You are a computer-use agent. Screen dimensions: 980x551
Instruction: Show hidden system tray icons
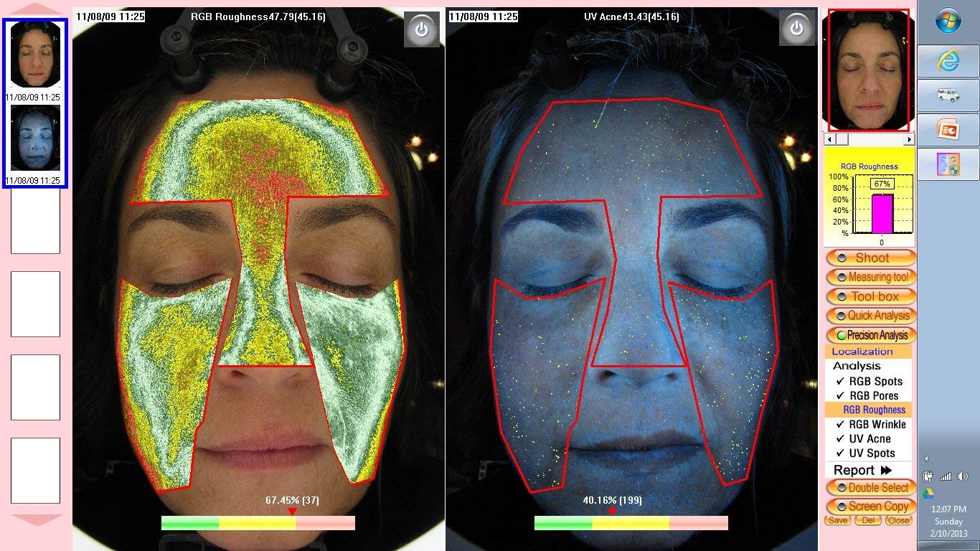pyautogui.click(x=926, y=458)
